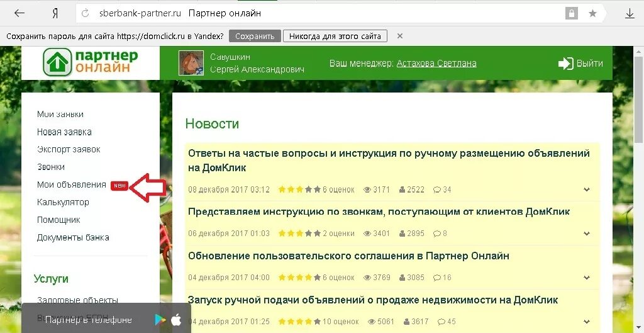
Task: Click Партнёр в телефоне banner text
Action: tap(88, 320)
